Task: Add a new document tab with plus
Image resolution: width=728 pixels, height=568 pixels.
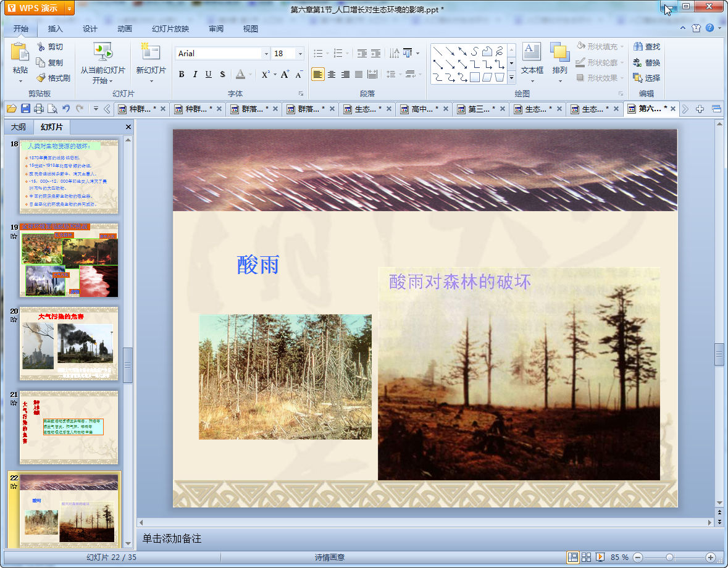Action: pos(700,109)
